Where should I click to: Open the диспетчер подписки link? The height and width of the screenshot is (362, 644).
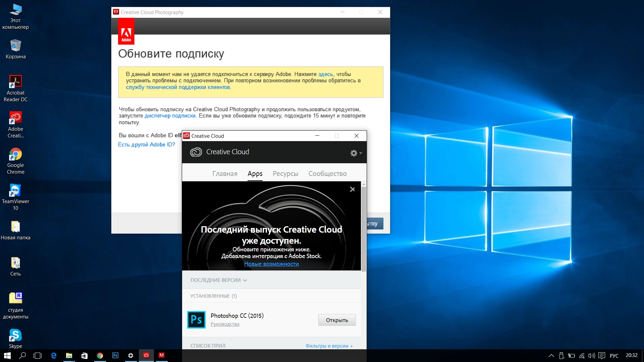coord(170,116)
